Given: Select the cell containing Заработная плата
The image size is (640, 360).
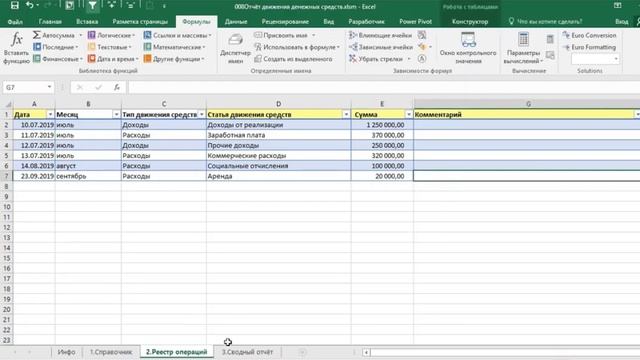Looking at the screenshot, I should (x=278, y=135).
